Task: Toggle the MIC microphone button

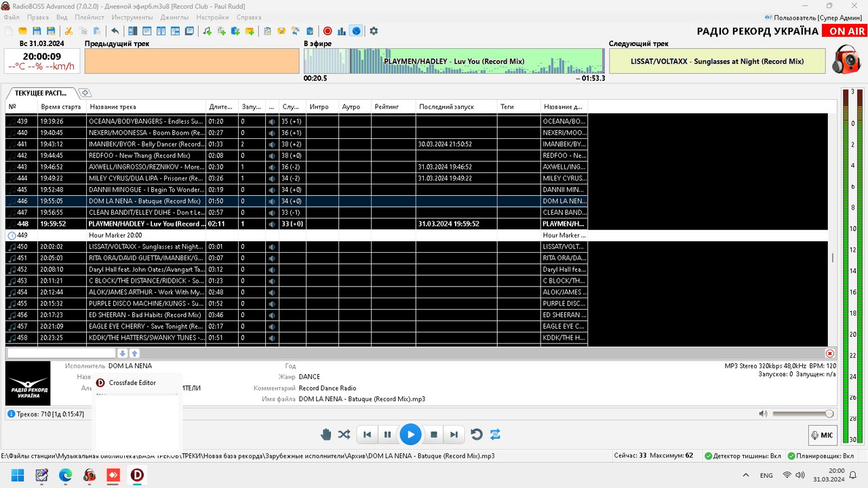Action: 823,435
